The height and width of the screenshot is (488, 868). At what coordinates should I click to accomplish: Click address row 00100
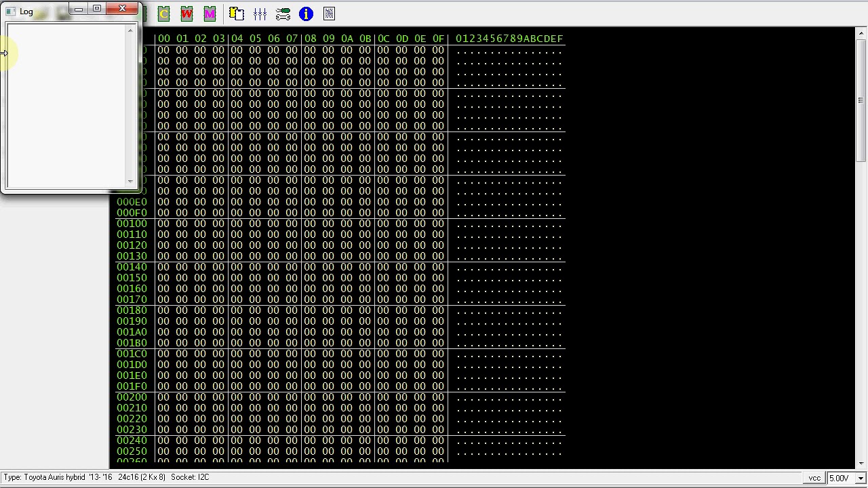132,224
